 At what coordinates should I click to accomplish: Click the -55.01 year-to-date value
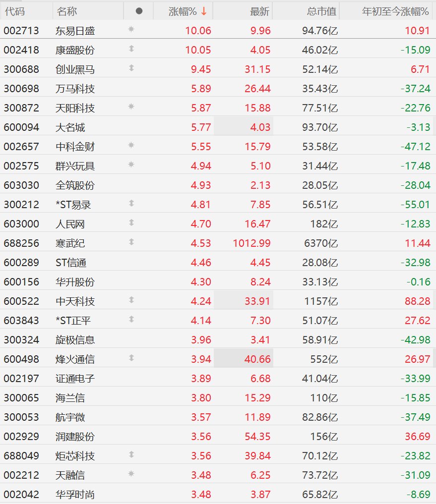pyautogui.click(x=415, y=205)
